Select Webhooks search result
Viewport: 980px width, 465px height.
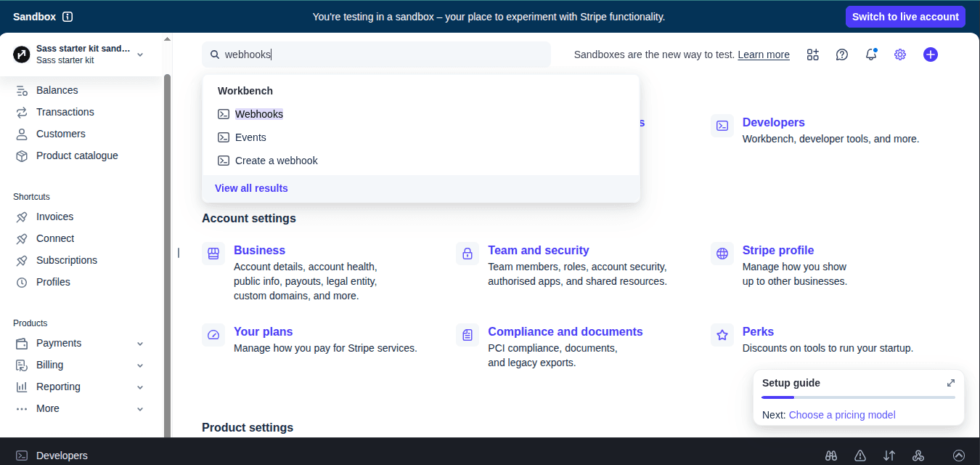click(x=420, y=114)
